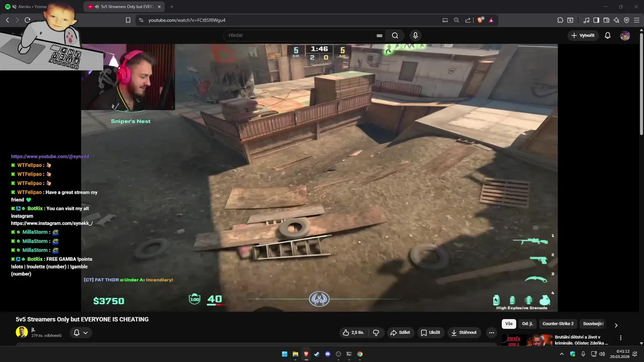Open YouTube notifications bell
Viewport: 644px width, 362px height.
tap(608, 35)
